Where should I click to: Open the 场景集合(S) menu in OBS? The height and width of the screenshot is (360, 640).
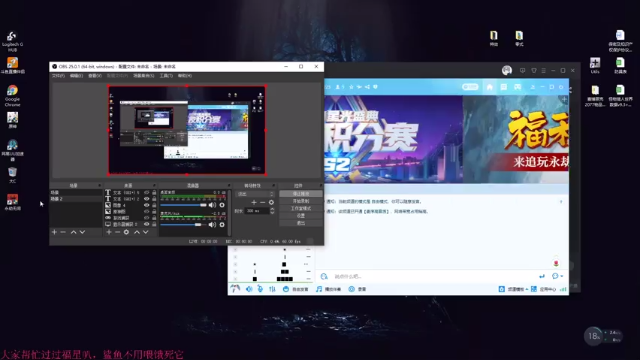click(144, 76)
